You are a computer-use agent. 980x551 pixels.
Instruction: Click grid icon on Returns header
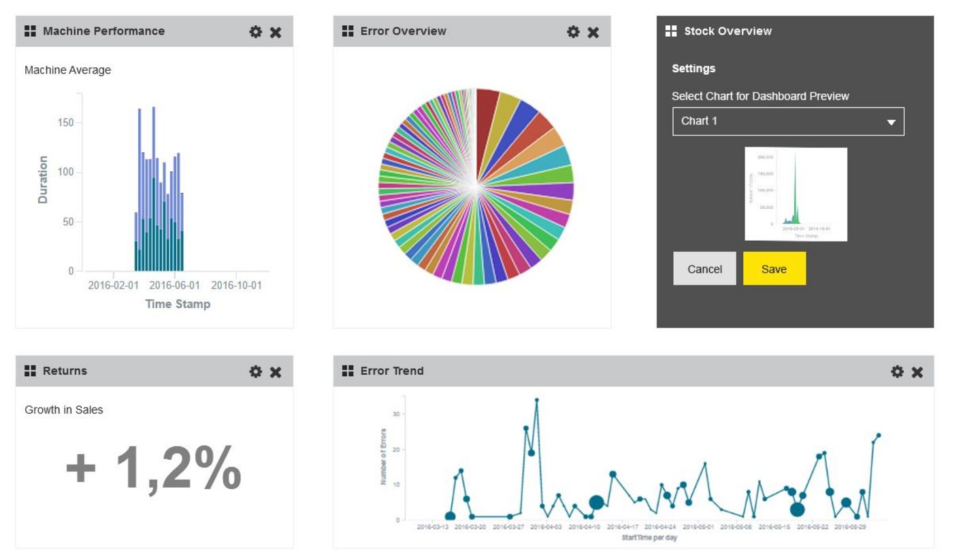(30, 371)
